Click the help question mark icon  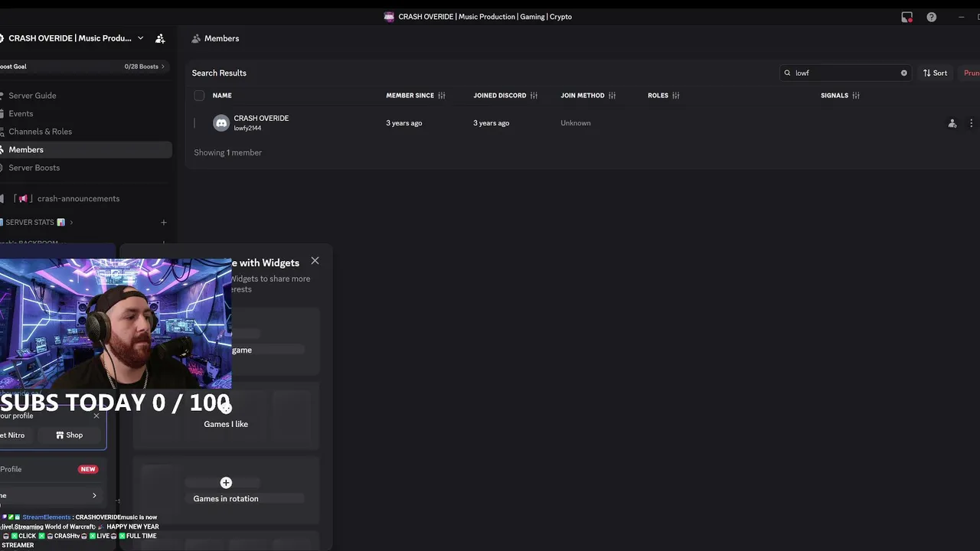pyautogui.click(x=931, y=17)
